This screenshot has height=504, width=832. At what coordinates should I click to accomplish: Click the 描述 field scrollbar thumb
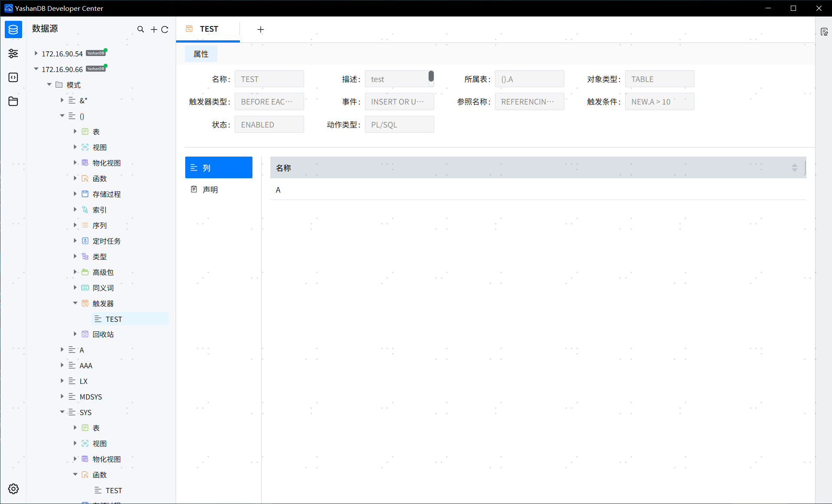tap(431, 76)
